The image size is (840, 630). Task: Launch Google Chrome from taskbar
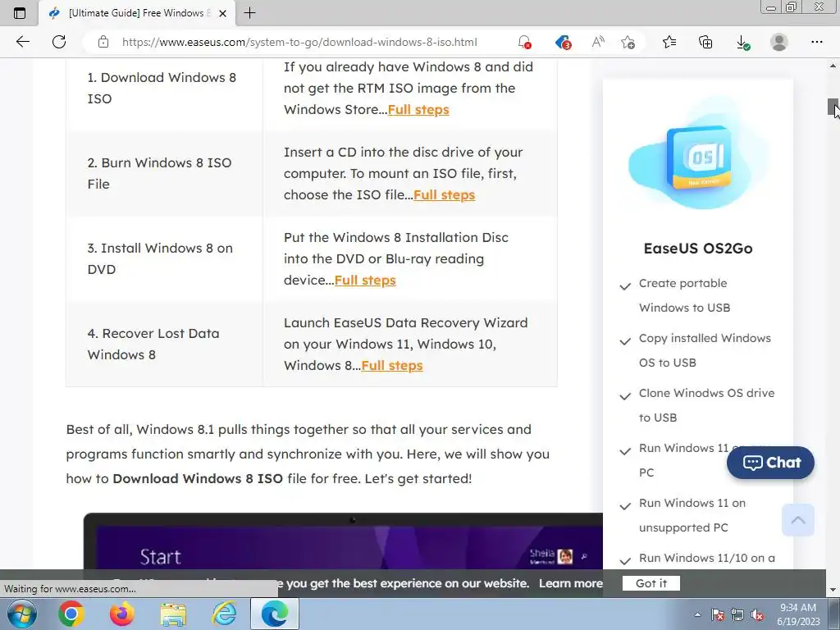[71, 614]
